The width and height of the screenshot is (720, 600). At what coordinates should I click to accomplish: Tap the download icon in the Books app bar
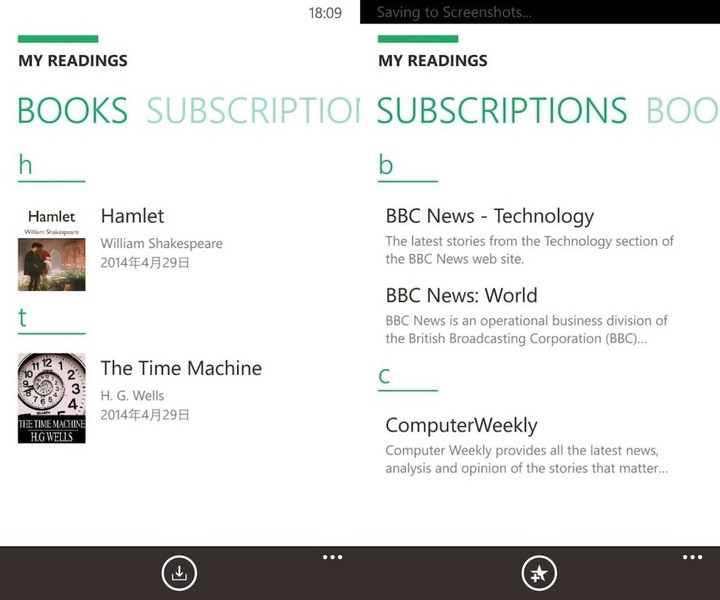coord(179,573)
